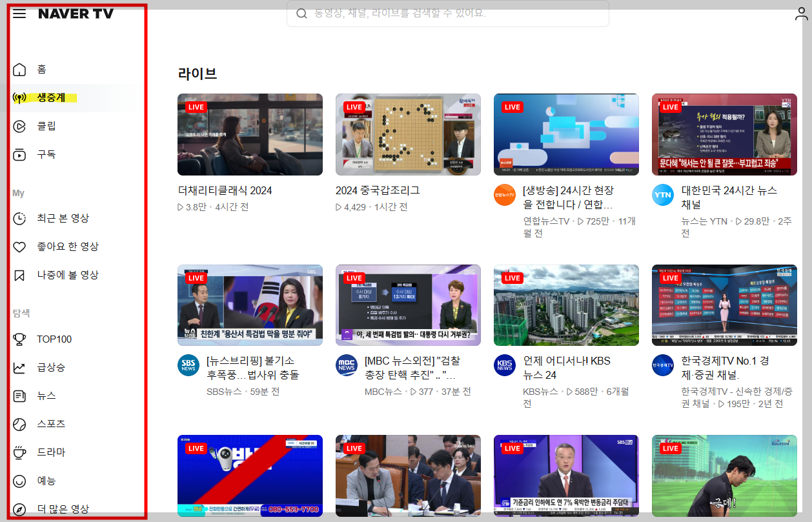Open [뉴스브리핑] 불기소 후폭풍 title

[252, 368]
